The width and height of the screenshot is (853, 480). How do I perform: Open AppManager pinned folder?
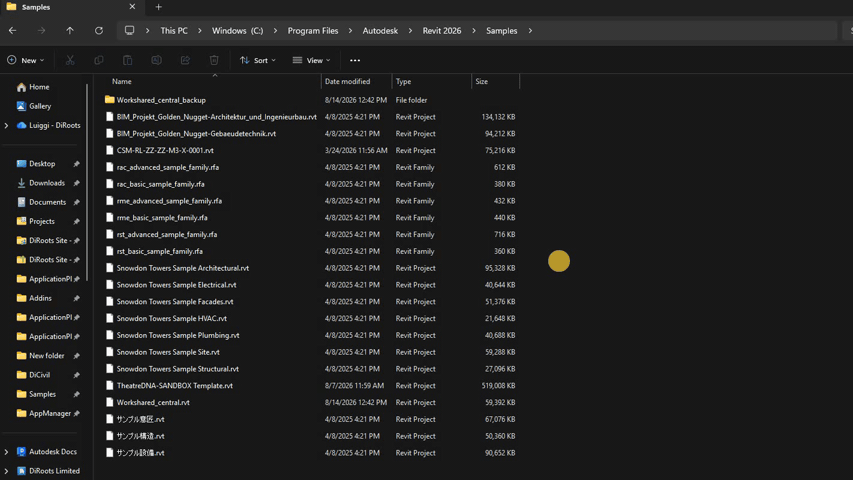pyautogui.click(x=44, y=414)
